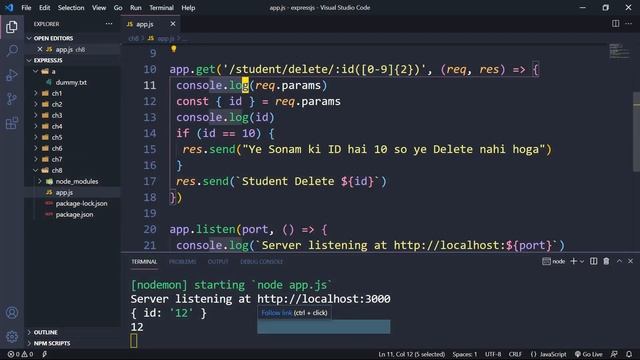Collapse folder a in explorer

coord(36,71)
